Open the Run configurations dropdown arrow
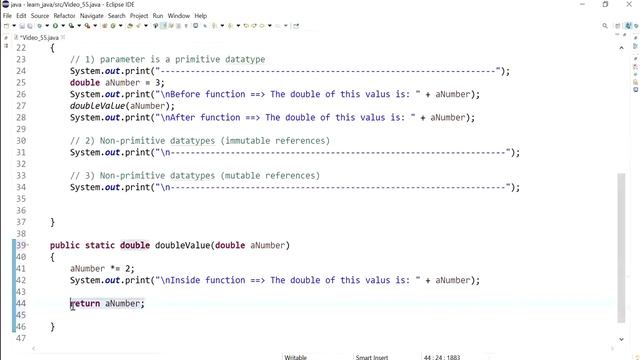The width and height of the screenshot is (640, 360). pos(63,26)
